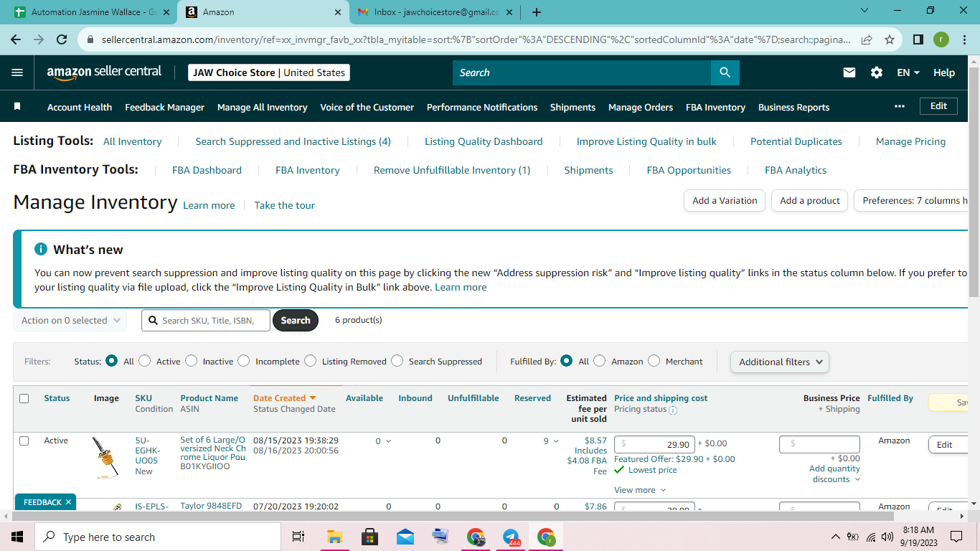The height and width of the screenshot is (551, 980).
Task: Expand Add quantity discounts in first row
Action: pos(835,474)
